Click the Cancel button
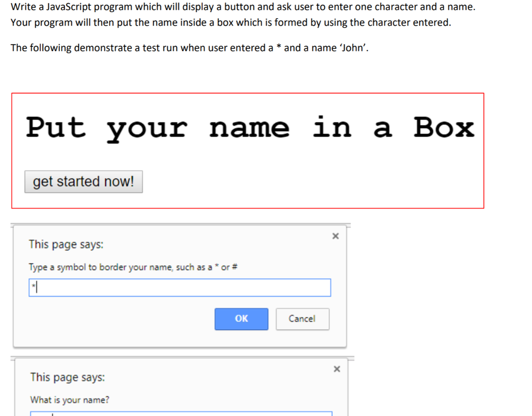 tap(302, 319)
